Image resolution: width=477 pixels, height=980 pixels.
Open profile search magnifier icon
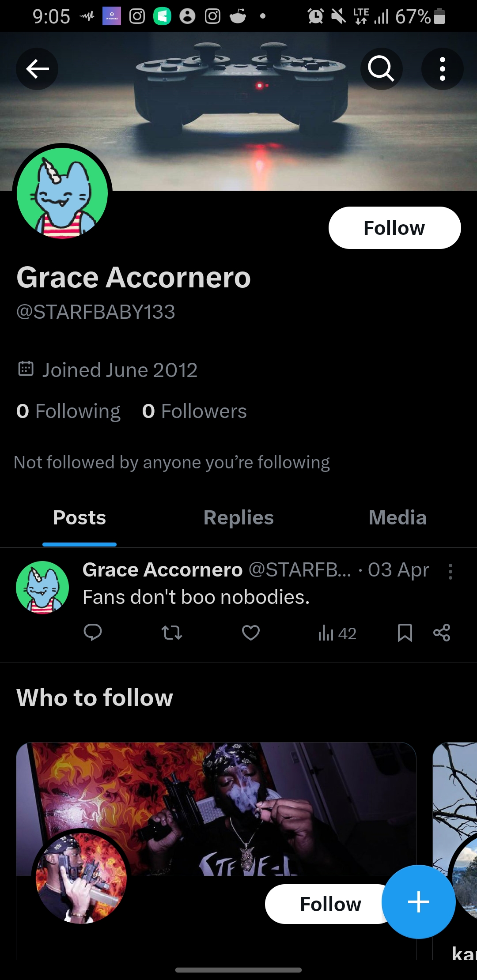(x=381, y=69)
